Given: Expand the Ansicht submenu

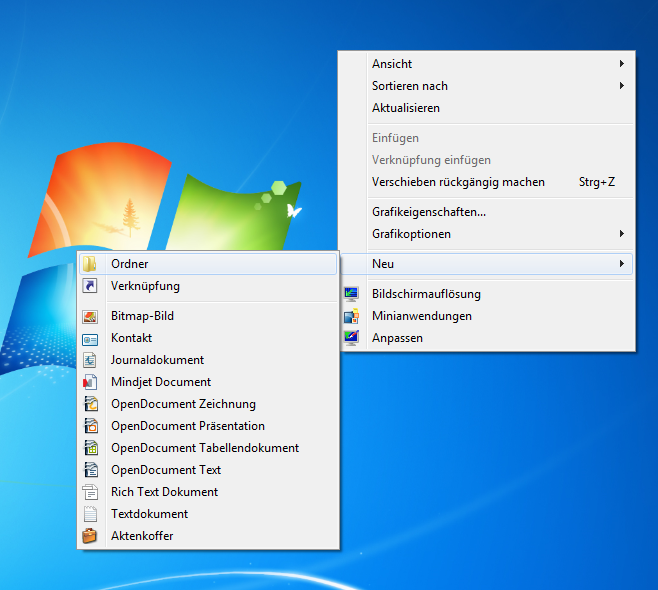Looking at the screenshot, I should (622, 64).
